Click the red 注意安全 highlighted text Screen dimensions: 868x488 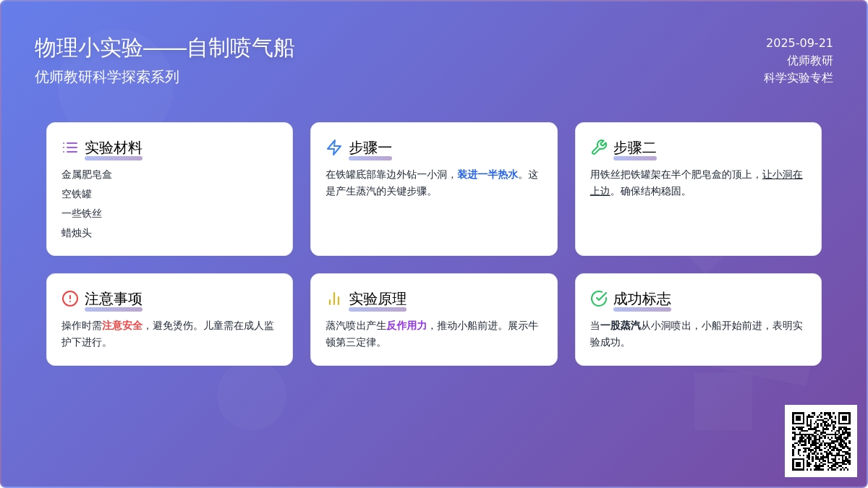point(122,325)
